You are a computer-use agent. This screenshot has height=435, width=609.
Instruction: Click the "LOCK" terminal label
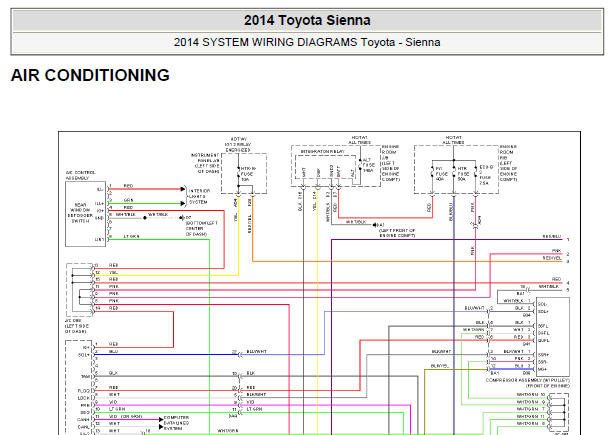84,398
